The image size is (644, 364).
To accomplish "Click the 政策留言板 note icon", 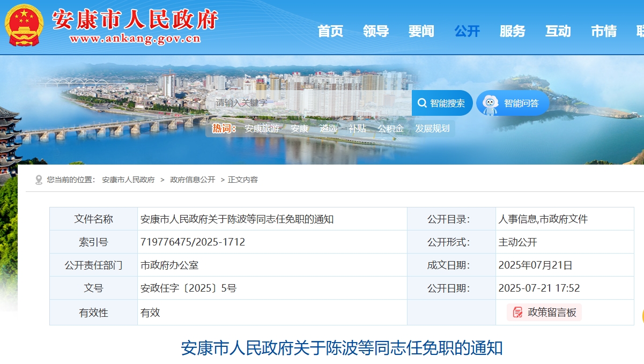I will coord(517,312).
